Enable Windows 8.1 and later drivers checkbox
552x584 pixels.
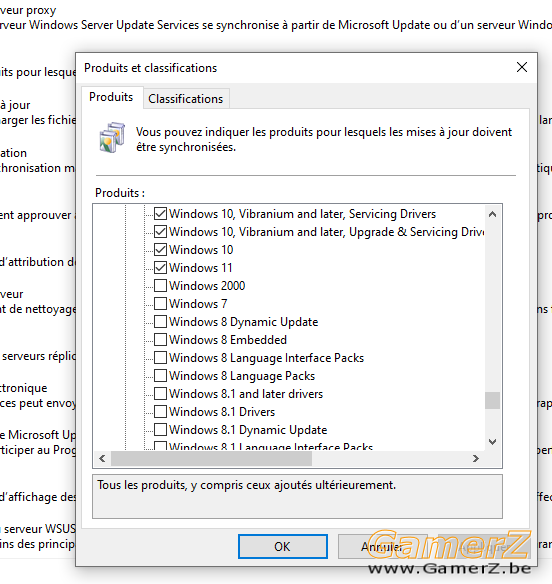point(160,394)
